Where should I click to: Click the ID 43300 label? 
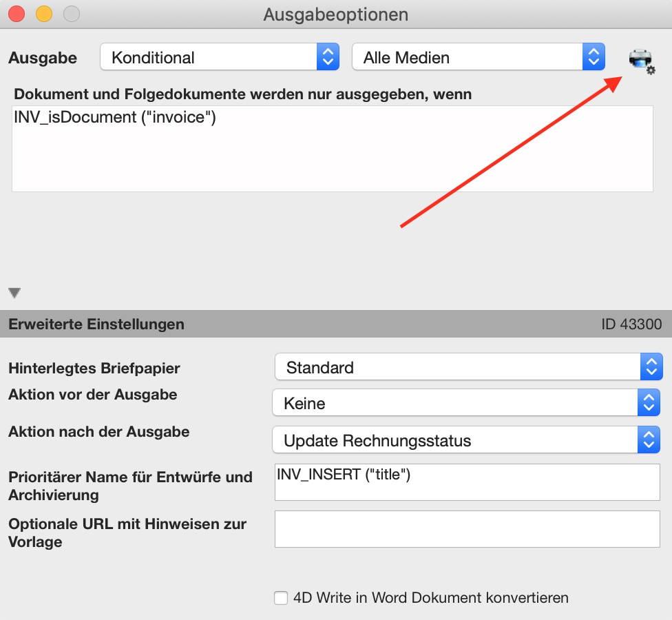coord(631,324)
